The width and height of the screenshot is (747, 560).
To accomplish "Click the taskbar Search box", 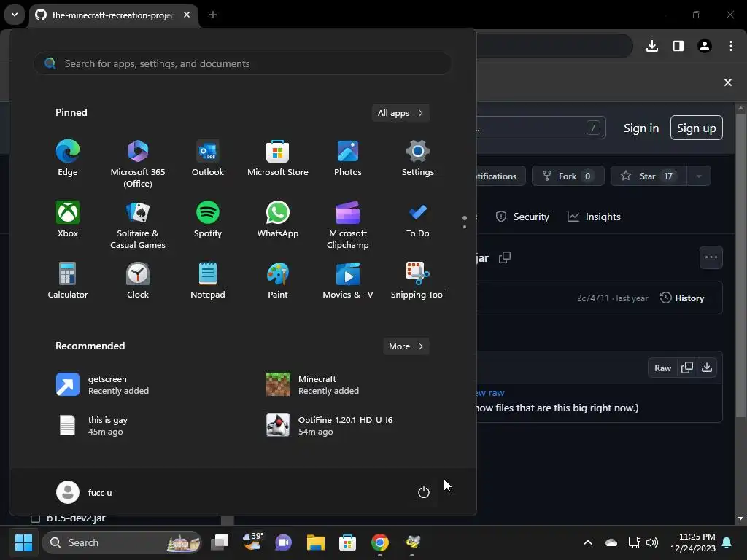I will click(x=122, y=542).
